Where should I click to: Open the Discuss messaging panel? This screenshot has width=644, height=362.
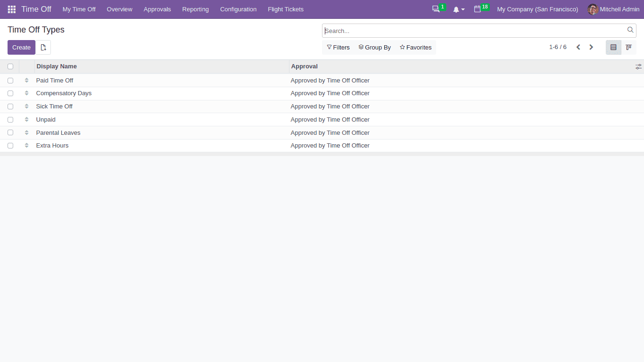coord(435,9)
